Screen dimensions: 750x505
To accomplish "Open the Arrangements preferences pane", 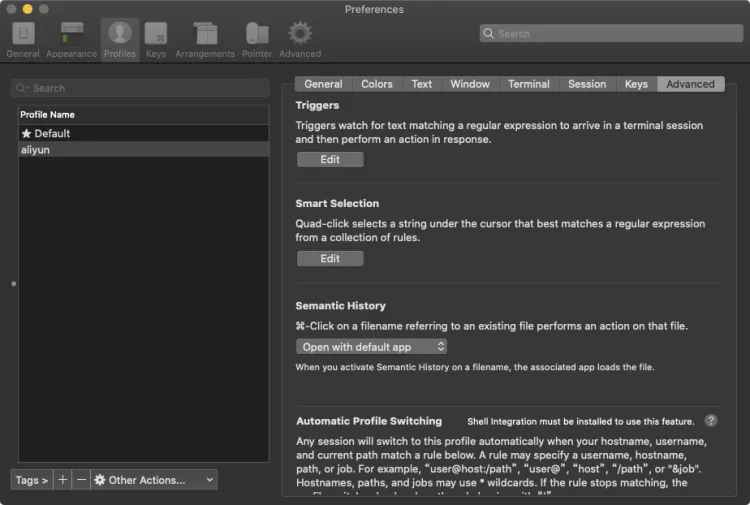I will (x=205, y=39).
